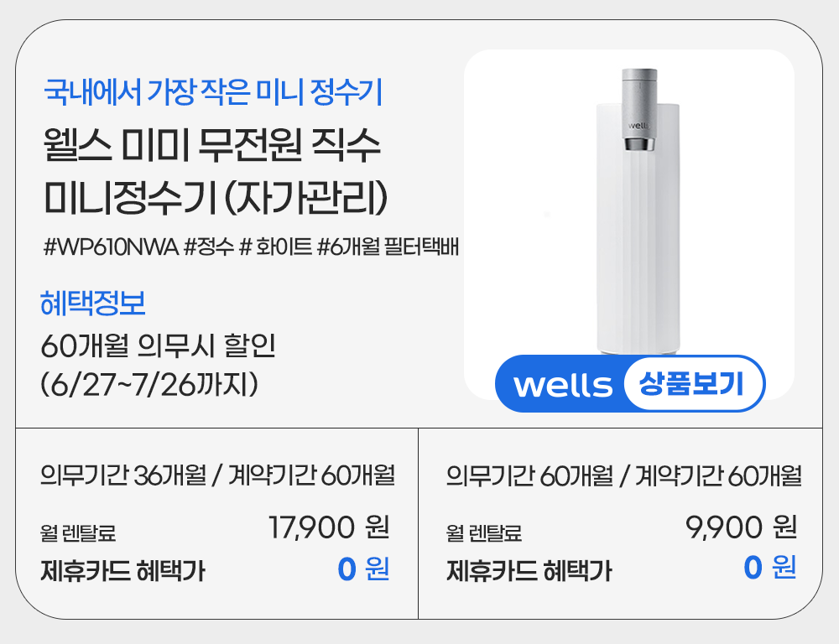Viewport: 839px width, 644px height.
Task: Click the 17,900 원 monthly rental price
Action: coord(328,528)
